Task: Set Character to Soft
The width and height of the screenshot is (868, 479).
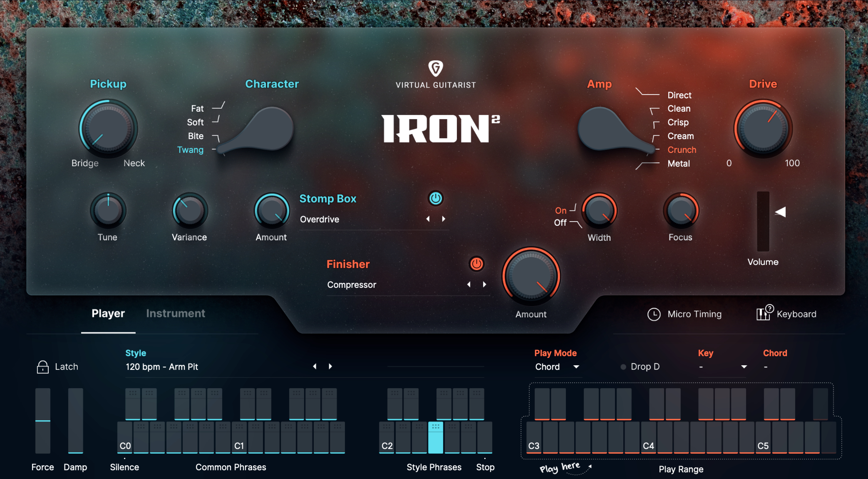Action: point(195,122)
